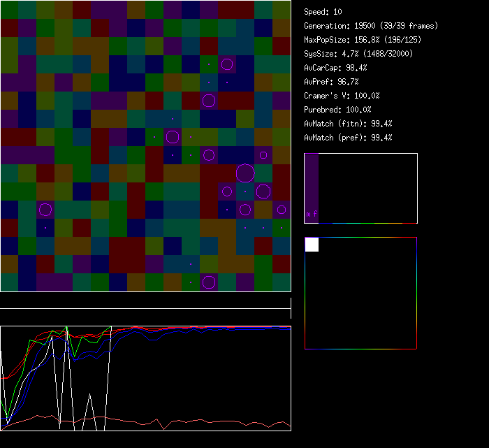Click the AvMatch (pref) 99.4% line
Viewport: 489px width, 448px height.
348,138
